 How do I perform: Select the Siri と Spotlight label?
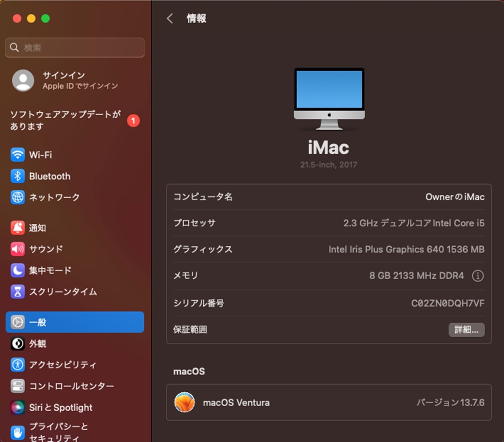(x=61, y=407)
